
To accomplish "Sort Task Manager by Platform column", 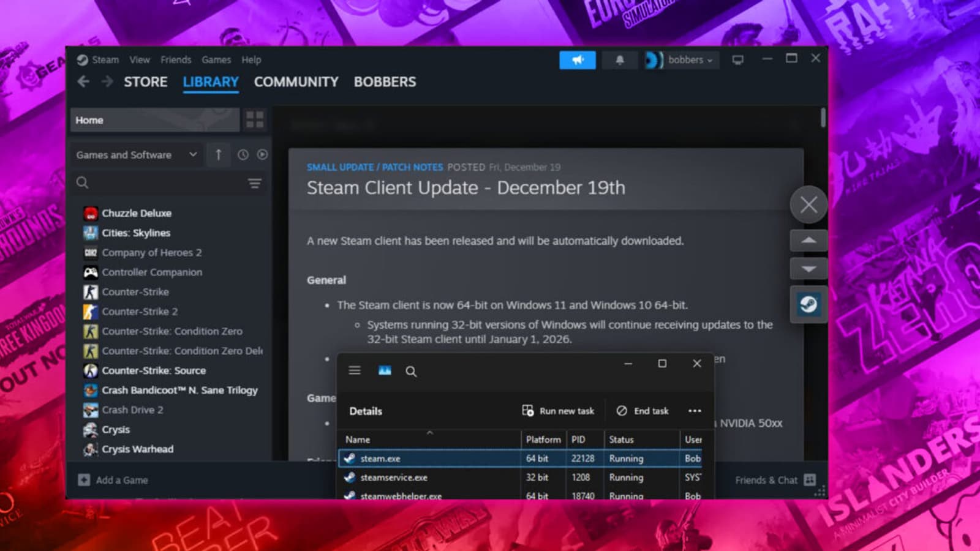I will coord(543,440).
